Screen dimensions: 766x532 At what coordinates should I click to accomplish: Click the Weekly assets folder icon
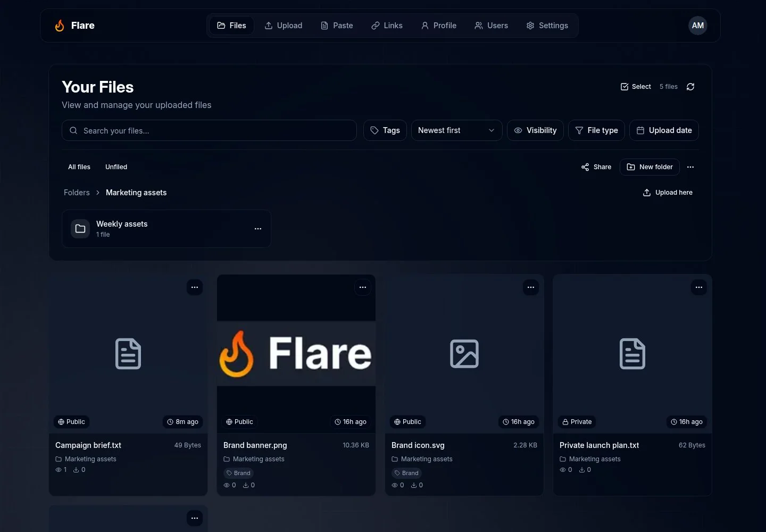pos(80,229)
